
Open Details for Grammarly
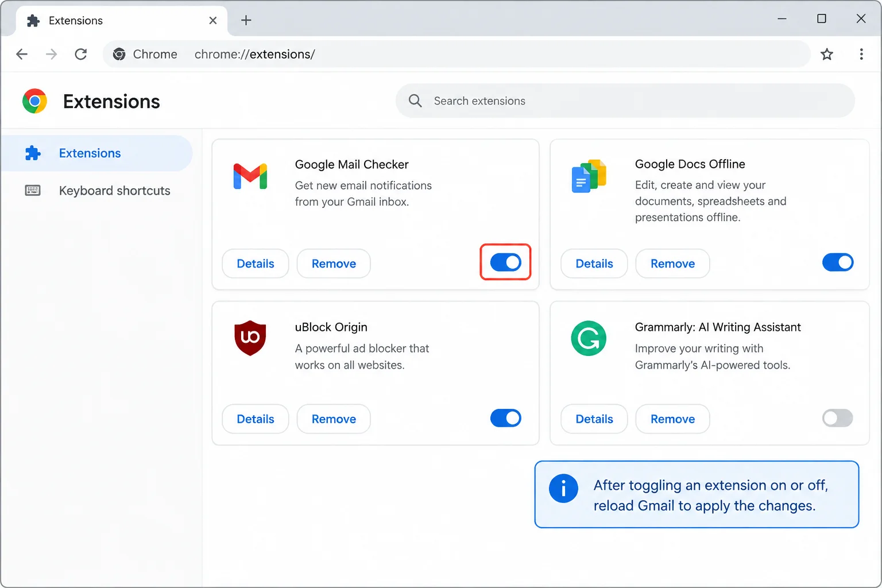pos(594,419)
